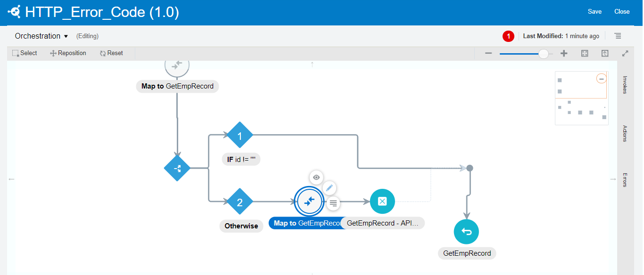Screen dimensions: 644x275
Task: Enable Reposition mode in the toolbar
Action: coord(68,53)
